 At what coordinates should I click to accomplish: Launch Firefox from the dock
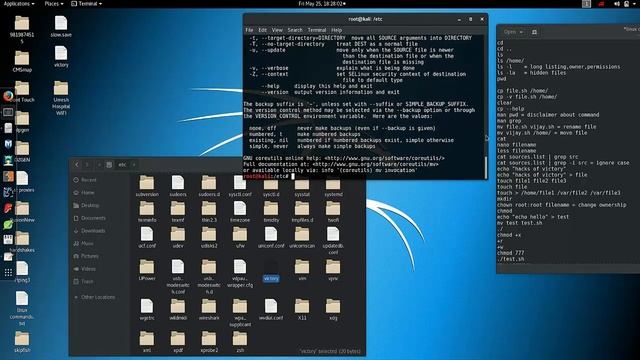coord(8,96)
